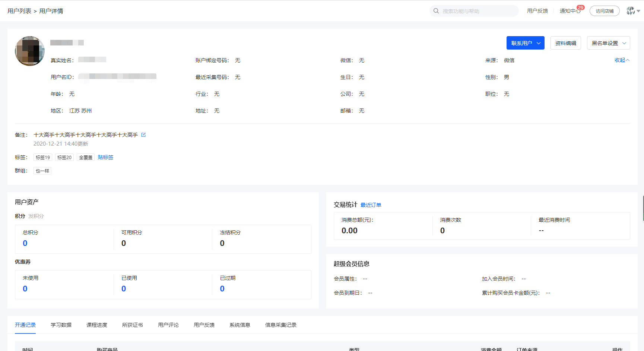644x351 pixels.
Task: Click the 发积分 link
Action: [x=36, y=216]
